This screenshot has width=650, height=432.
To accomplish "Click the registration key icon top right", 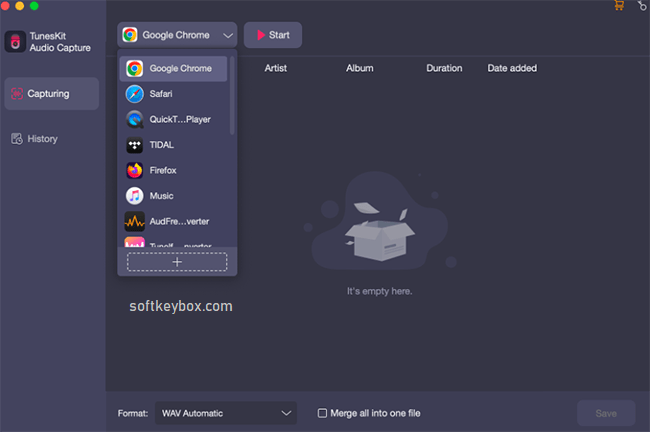I will (642, 5).
